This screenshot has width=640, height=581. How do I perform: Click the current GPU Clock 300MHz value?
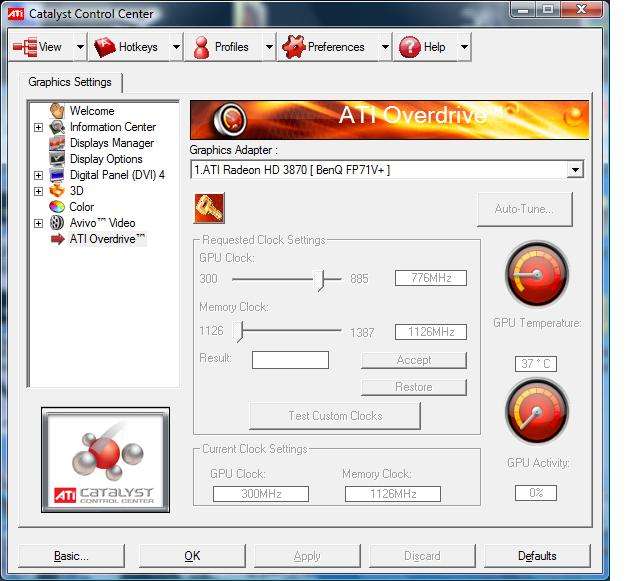coord(261,494)
